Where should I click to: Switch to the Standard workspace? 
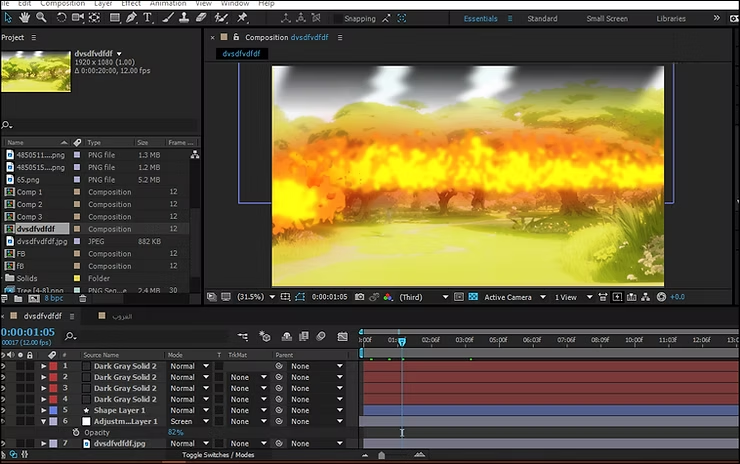coord(542,18)
